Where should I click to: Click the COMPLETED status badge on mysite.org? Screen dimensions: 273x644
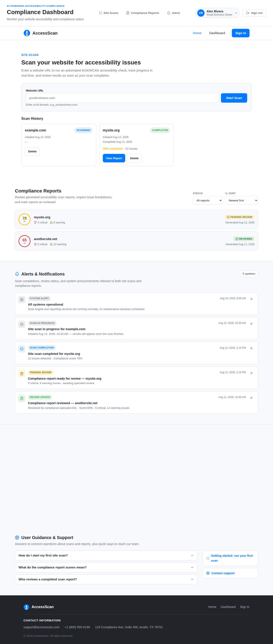click(160, 130)
